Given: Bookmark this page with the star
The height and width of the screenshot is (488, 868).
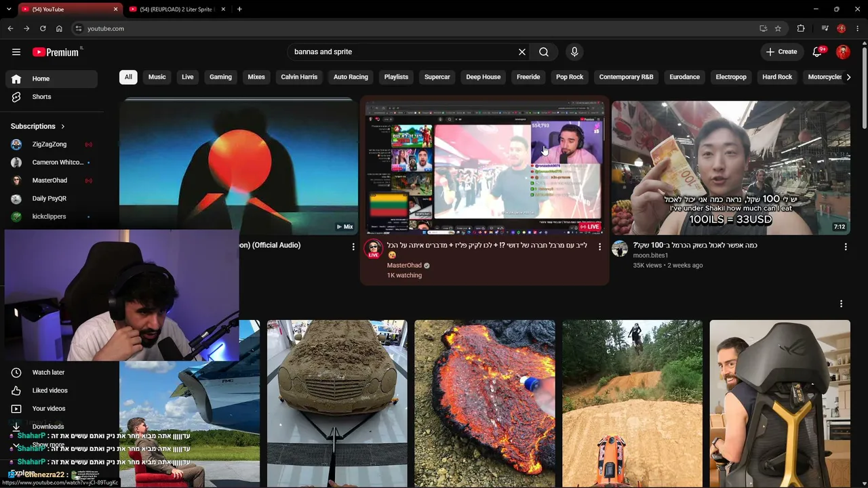Looking at the screenshot, I should point(778,28).
